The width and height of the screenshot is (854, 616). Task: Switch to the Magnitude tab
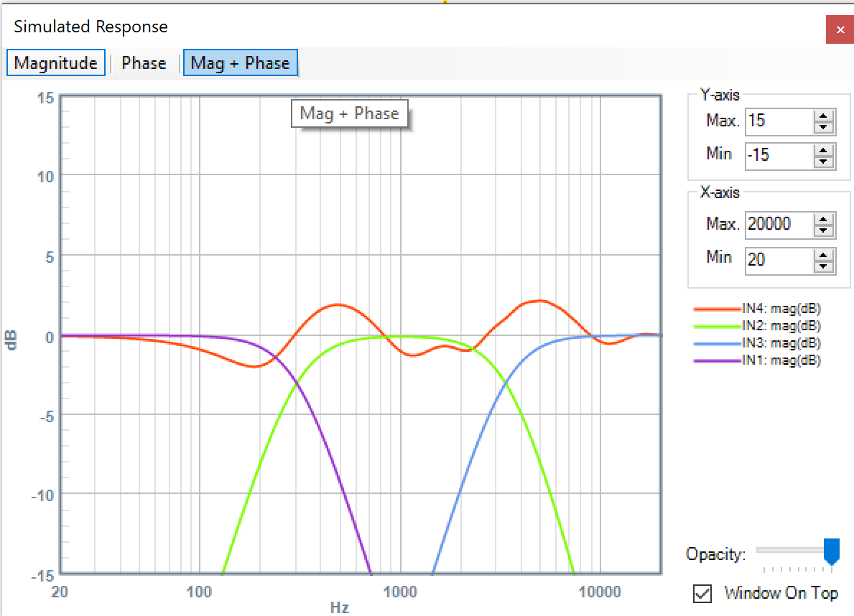[55, 62]
